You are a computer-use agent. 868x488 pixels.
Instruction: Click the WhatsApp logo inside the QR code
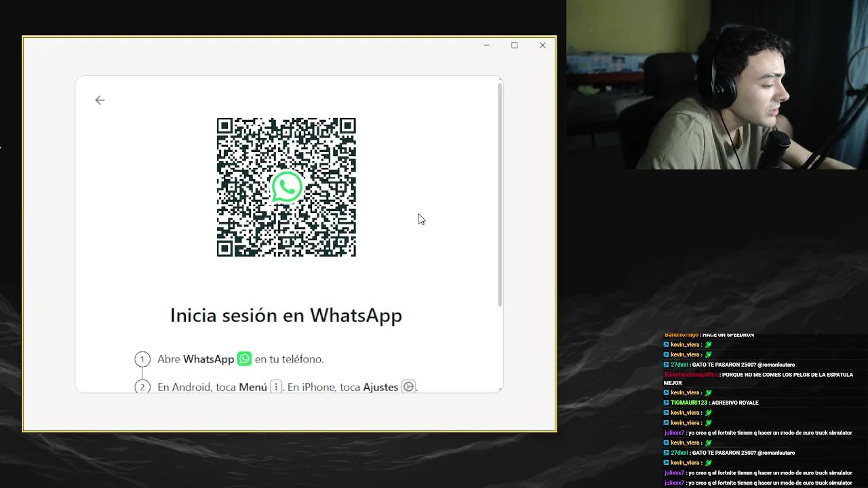(286, 187)
